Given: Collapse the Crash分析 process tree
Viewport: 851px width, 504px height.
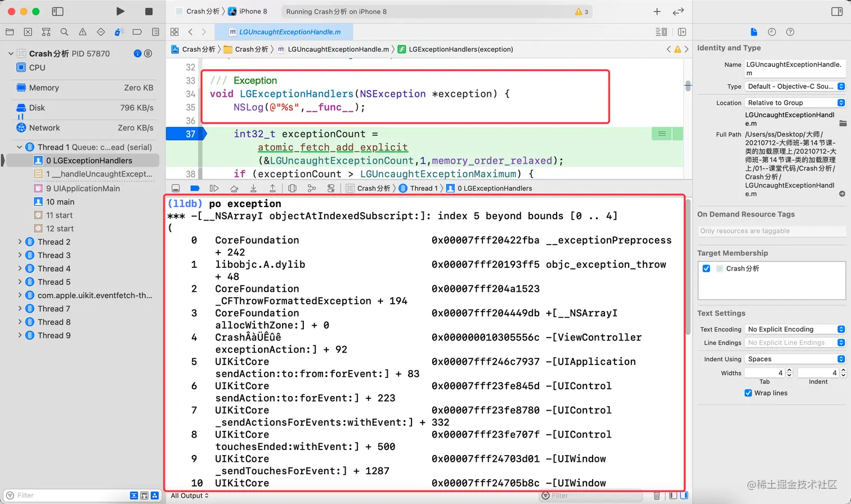Looking at the screenshot, I should pyautogui.click(x=11, y=53).
